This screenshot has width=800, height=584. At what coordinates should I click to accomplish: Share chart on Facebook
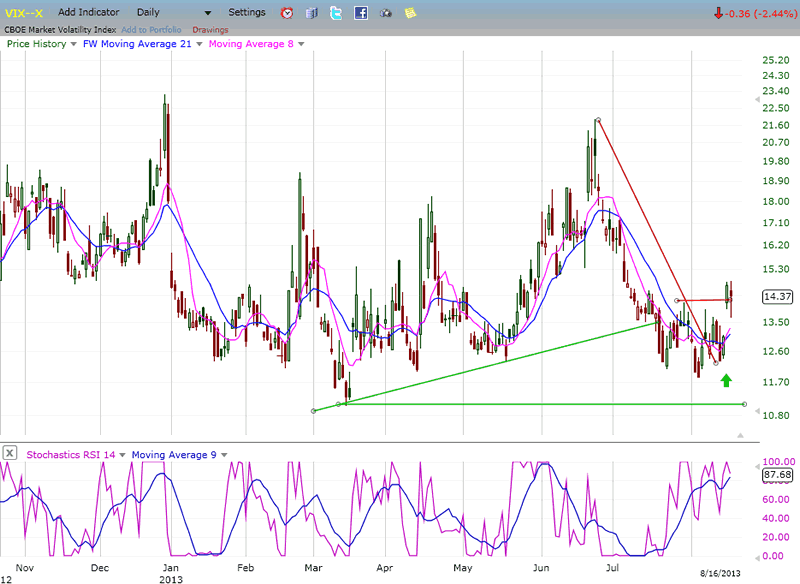(x=360, y=13)
